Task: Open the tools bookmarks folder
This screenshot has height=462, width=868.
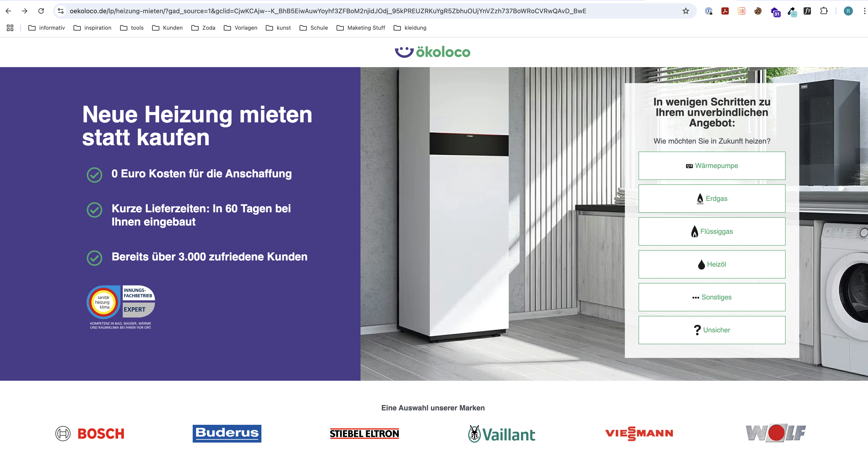Action: pos(132,28)
